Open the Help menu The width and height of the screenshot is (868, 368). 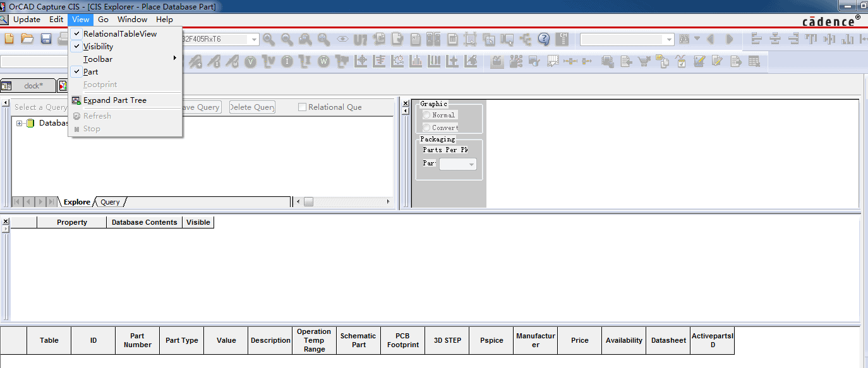164,20
